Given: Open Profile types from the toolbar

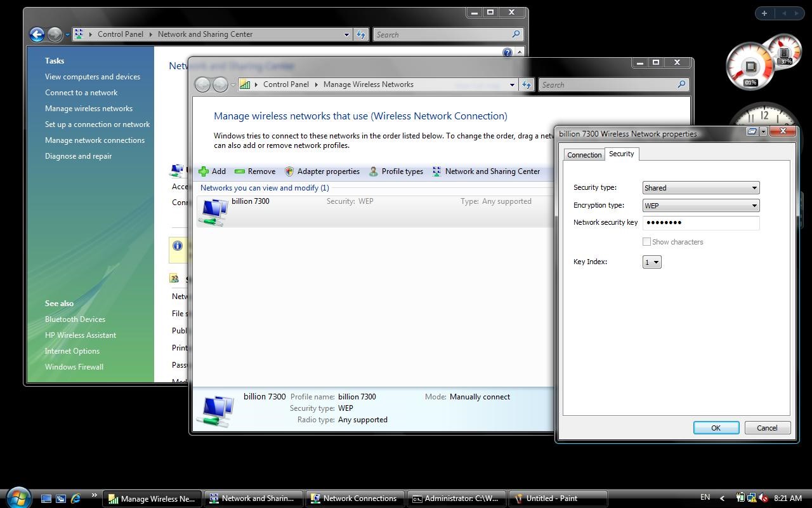Looking at the screenshot, I should pos(396,171).
